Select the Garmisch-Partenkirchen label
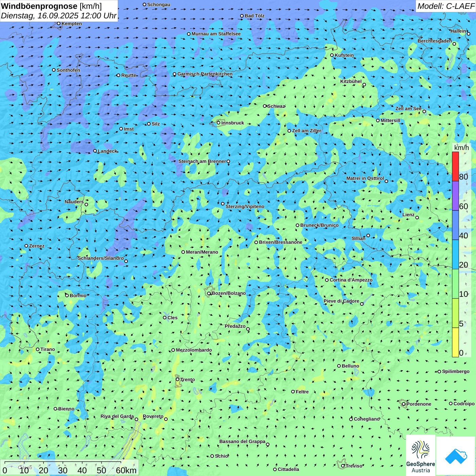 tap(205, 74)
